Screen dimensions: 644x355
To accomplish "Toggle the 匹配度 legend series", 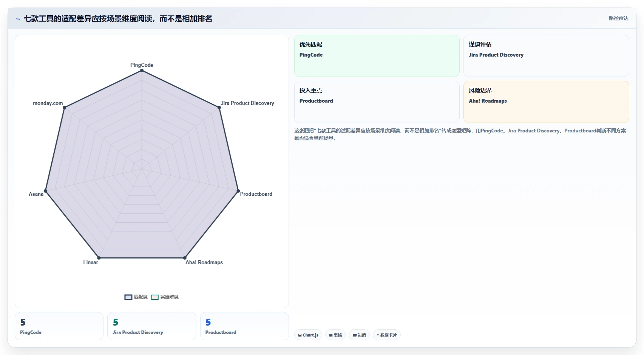I will pos(136,297).
